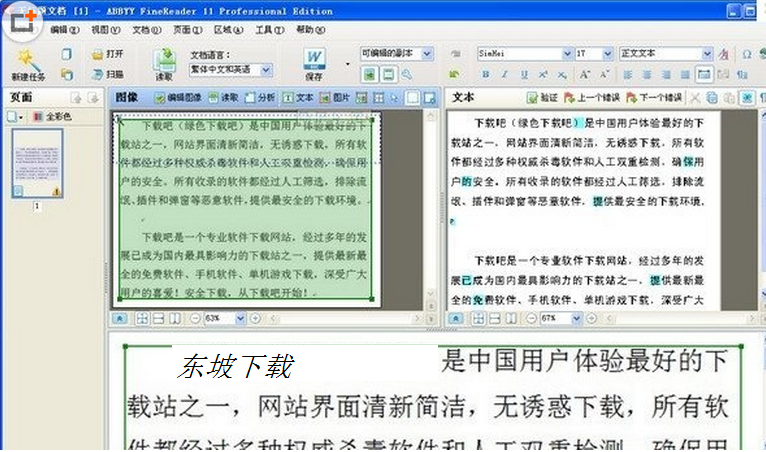Open the 区域 menu
Viewport: 766px width, 452px height.
tap(228, 30)
